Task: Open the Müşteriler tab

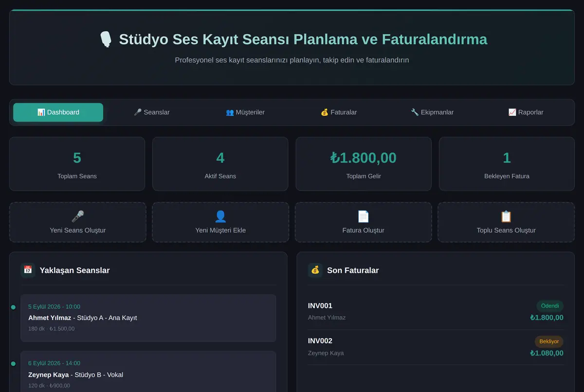Action: point(245,112)
